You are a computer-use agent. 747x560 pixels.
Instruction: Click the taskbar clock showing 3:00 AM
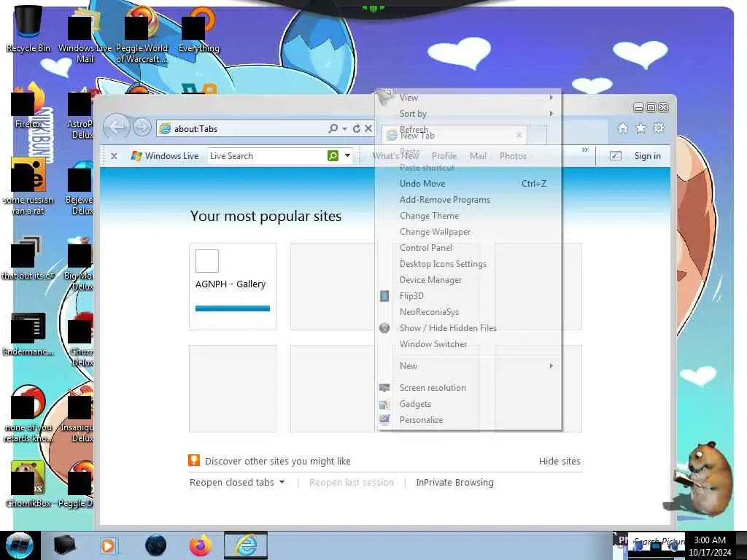click(710, 545)
